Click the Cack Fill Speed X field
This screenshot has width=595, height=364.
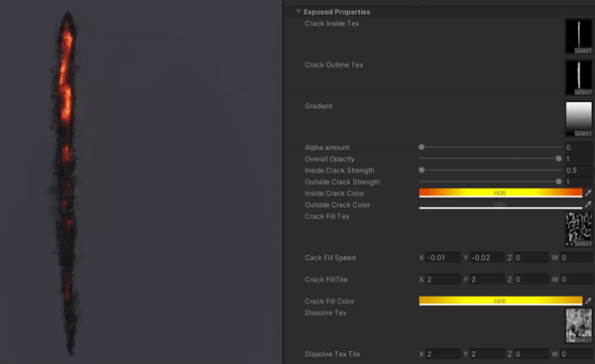tap(443, 258)
